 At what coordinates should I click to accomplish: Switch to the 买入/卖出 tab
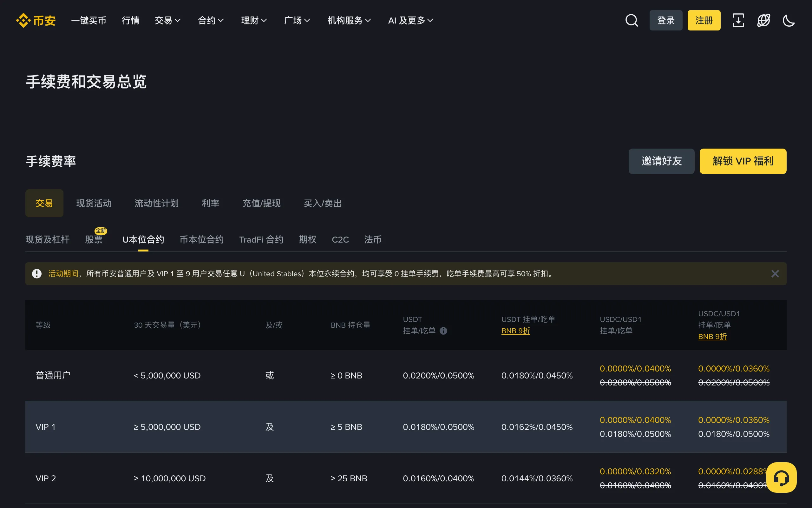pyautogui.click(x=323, y=203)
